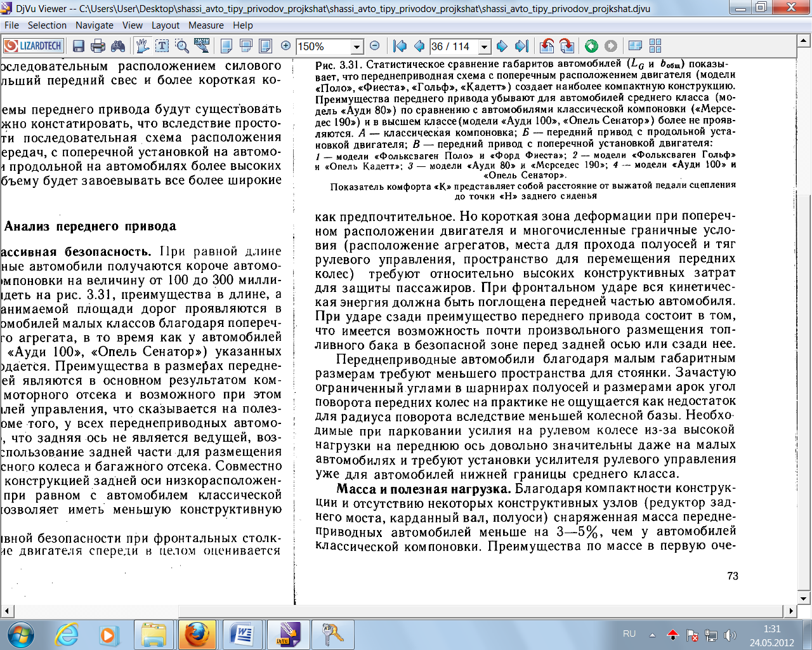812x650 pixels.
Task: Open the Help menu
Action: 243,25
